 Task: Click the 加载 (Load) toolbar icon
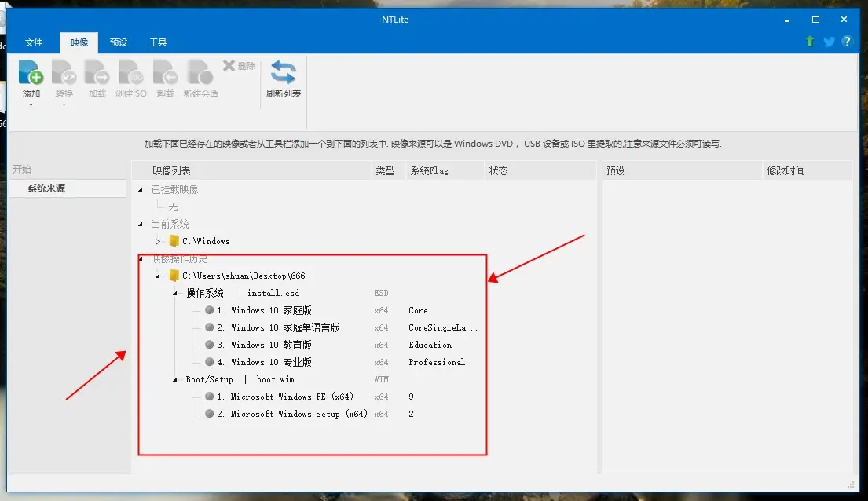(97, 72)
